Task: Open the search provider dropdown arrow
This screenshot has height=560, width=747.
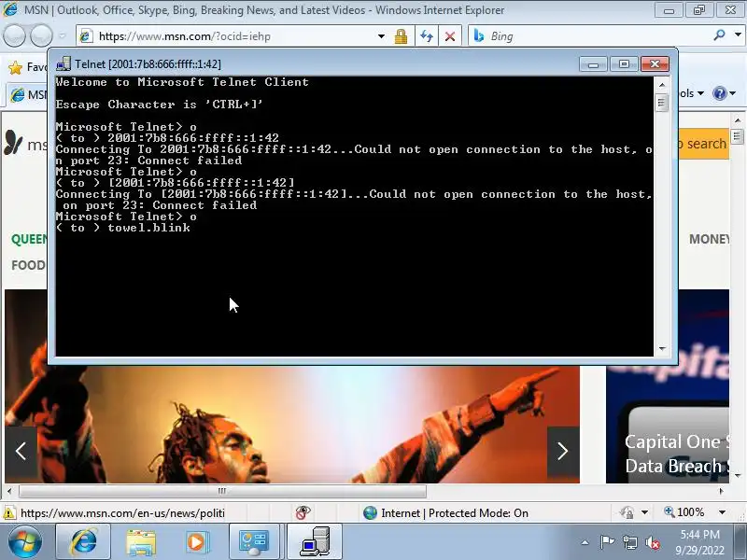Action: [738, 35]
